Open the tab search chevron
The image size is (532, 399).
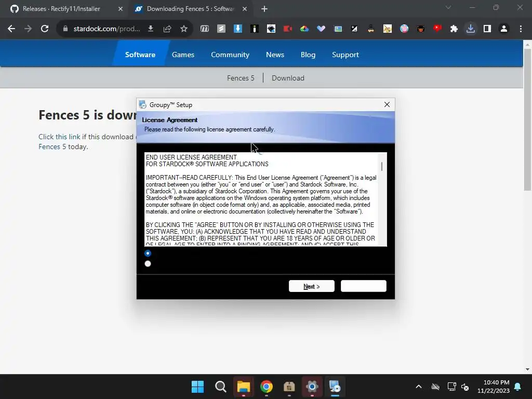[x=448, y=7]
